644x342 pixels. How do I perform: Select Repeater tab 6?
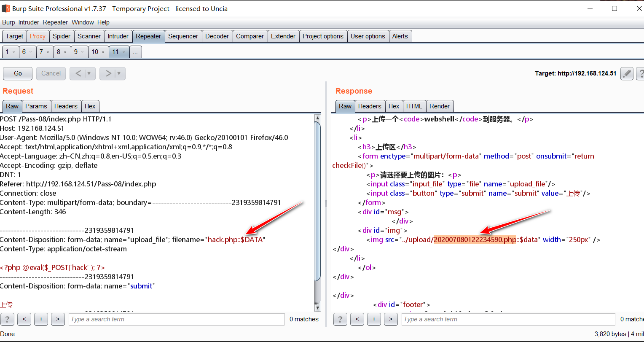24,52
